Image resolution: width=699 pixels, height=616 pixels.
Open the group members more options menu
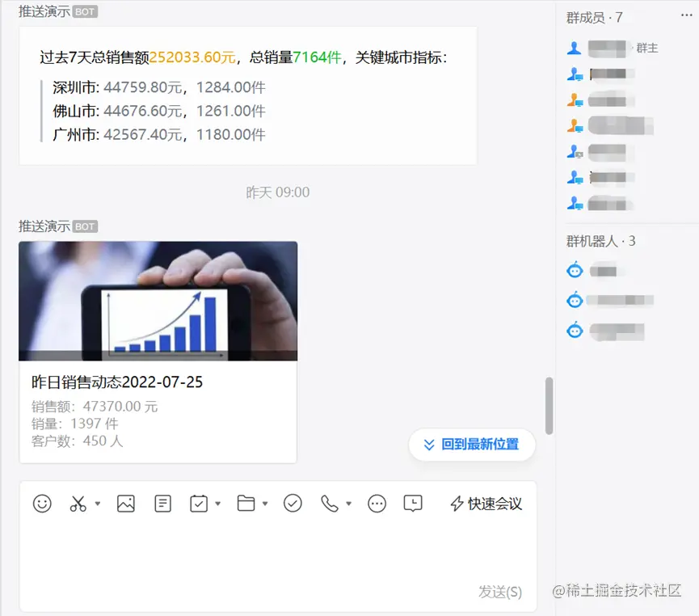click(x=687, y=15)
